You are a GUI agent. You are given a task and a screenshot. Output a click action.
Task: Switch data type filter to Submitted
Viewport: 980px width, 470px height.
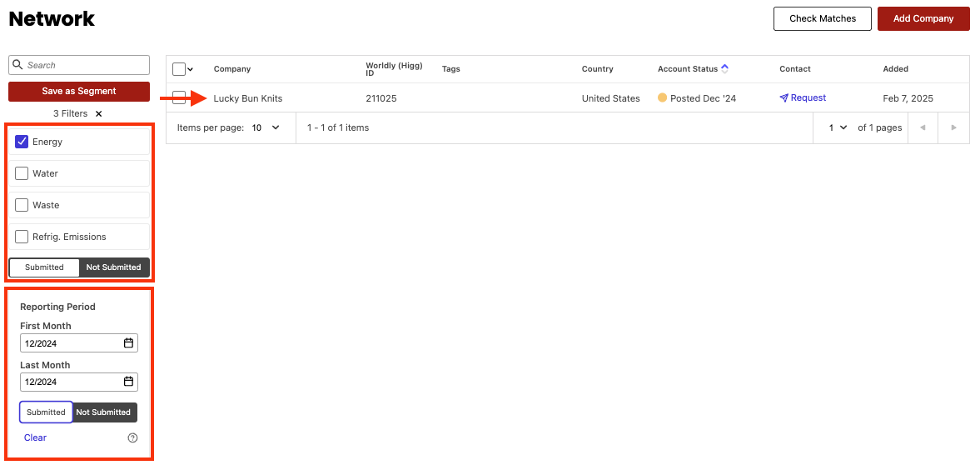[44, 267]
